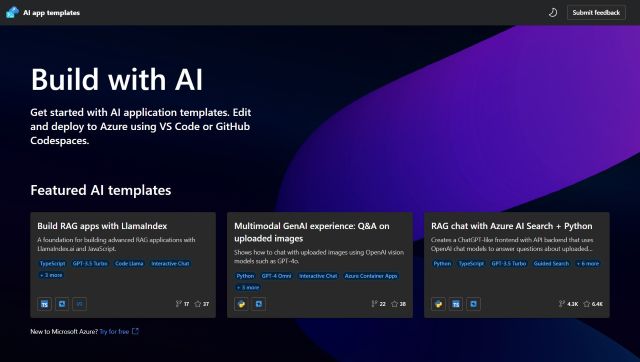Click Python icon on RAG chat card
This screenshot has height=362, width=640.
click(438, 304)
